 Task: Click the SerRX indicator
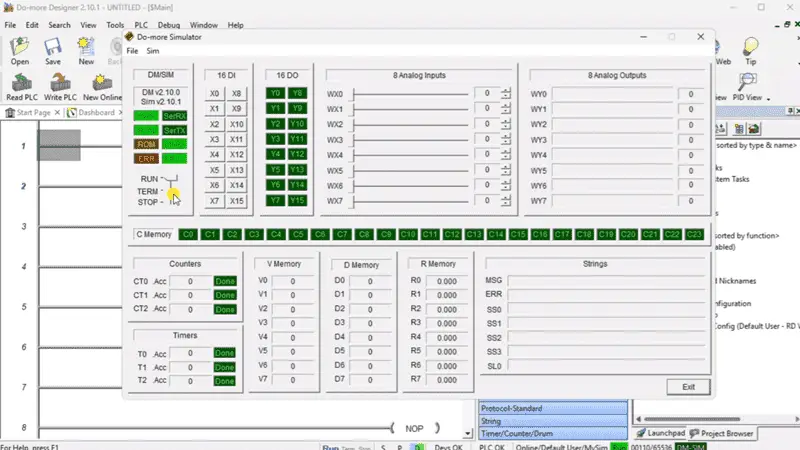(x=174, y=116)
